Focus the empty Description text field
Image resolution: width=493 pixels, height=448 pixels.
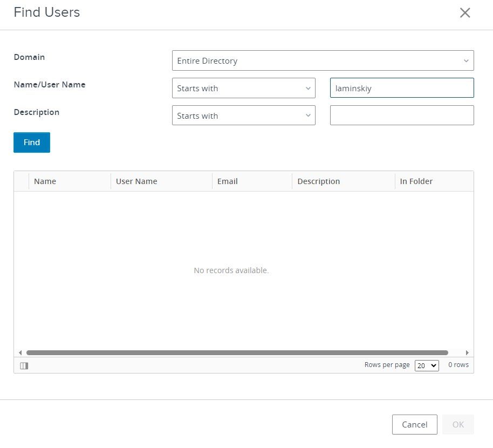coord(401,116)
